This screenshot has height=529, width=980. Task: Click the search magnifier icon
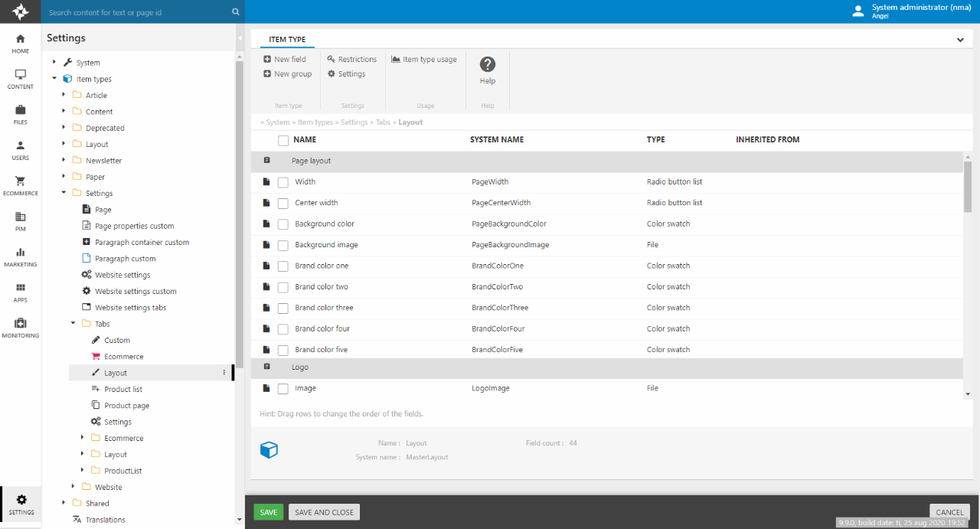(x=235, y=12)
